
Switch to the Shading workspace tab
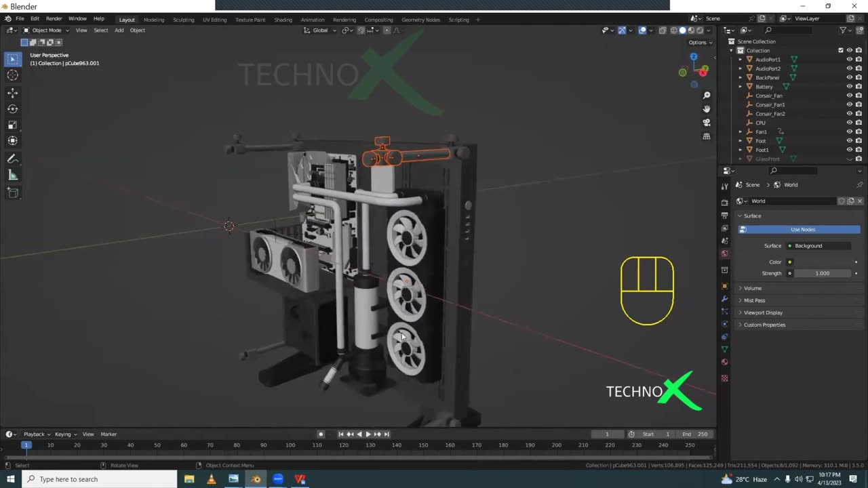[283, 20]
